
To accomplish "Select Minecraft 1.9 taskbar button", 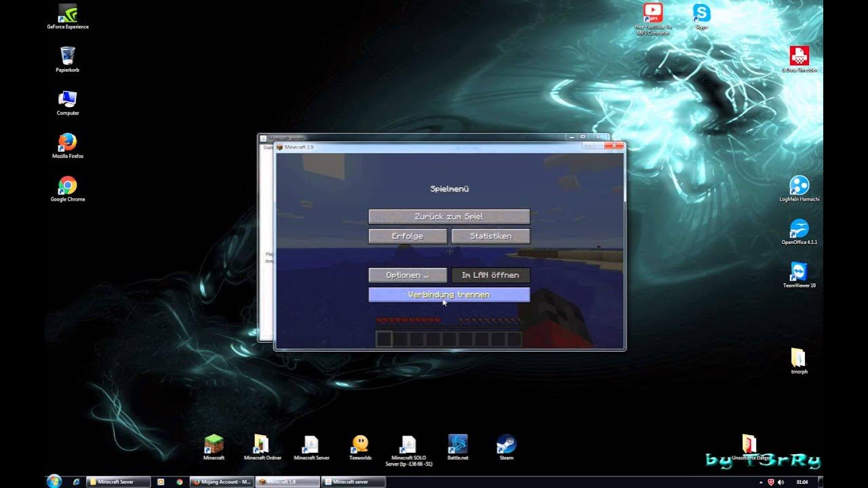I will click(x=288, y=482).
